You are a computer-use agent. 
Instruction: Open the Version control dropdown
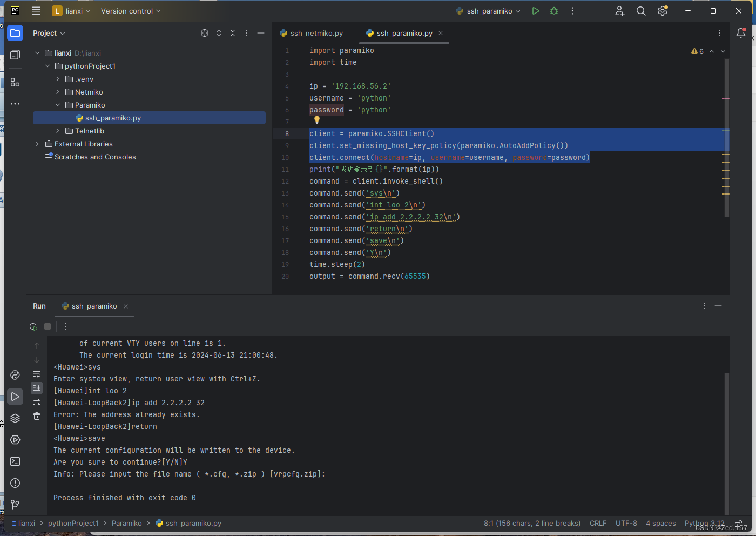pyautogui.click(x=130, y=10)
